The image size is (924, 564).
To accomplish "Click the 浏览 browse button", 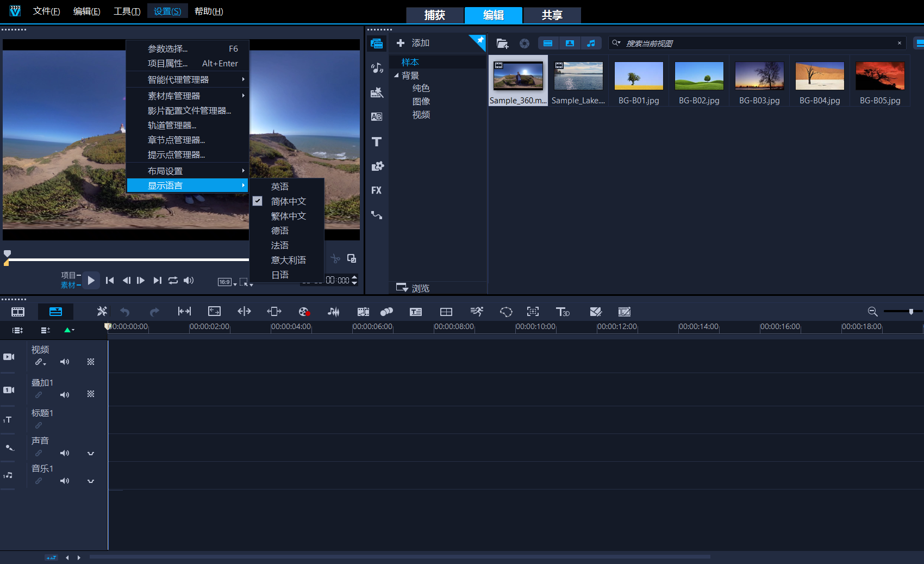I will (413, 288).
